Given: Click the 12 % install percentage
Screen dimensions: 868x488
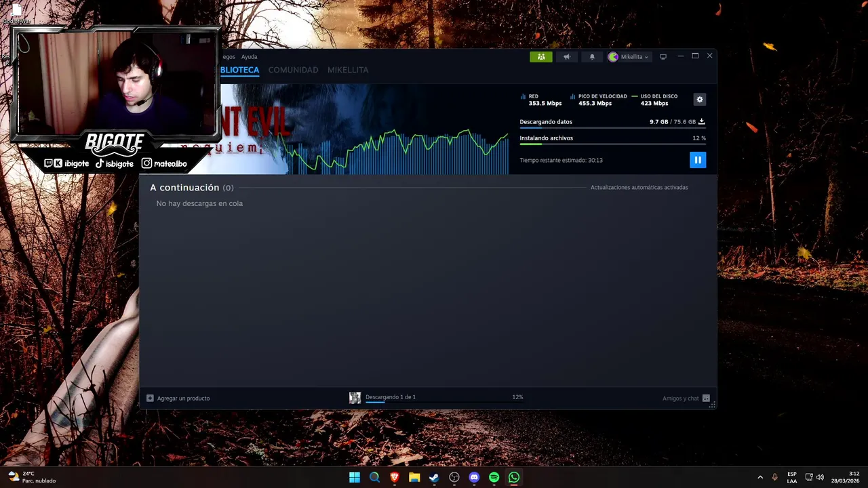Looking at the screenshot, I should tap(699, 138).
